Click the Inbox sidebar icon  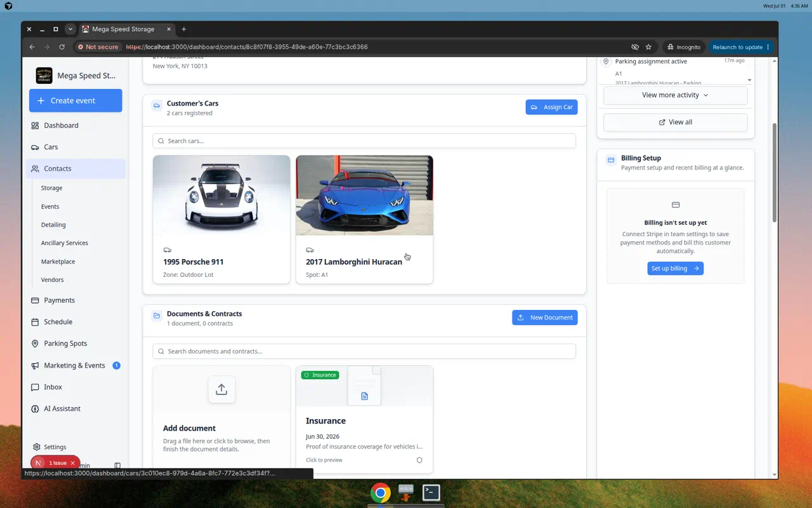(35, 387)
